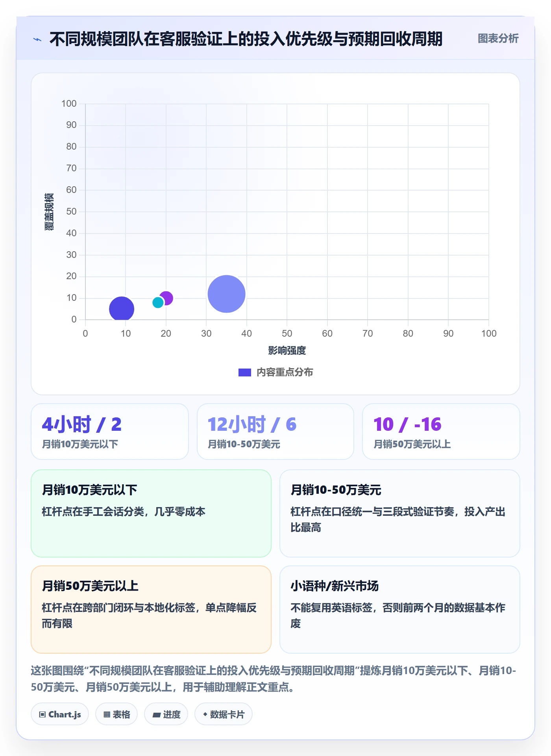Click the Chart.js tag's square icon
This screenshot has width=551, height=756.
pyautogui.click(x=43, y=715)
